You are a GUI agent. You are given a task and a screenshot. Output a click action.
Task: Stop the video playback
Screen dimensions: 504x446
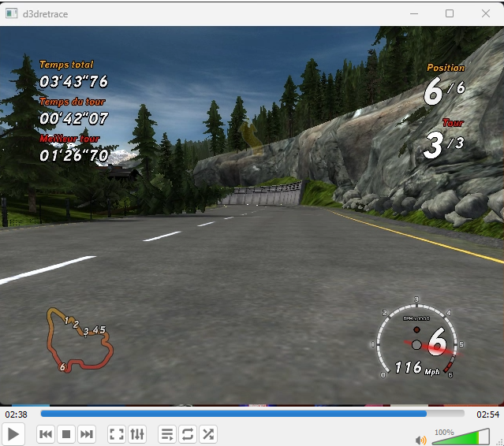tap(66, 434)
